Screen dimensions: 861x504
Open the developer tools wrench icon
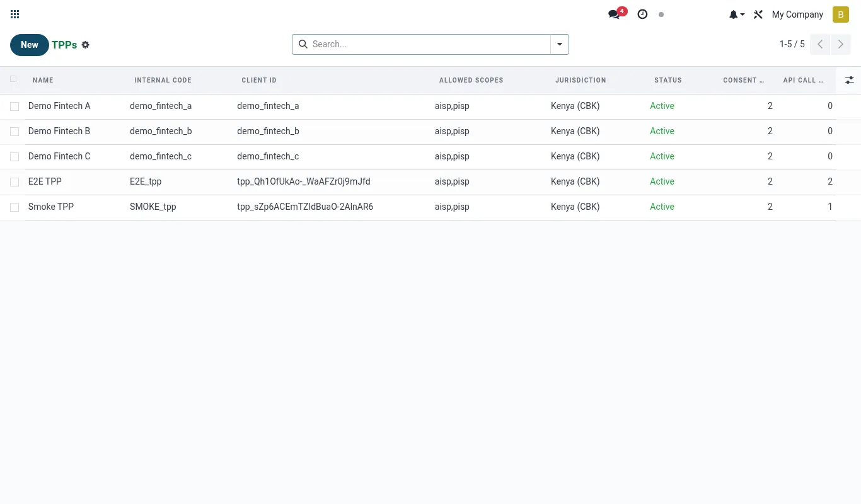[758, 14]
